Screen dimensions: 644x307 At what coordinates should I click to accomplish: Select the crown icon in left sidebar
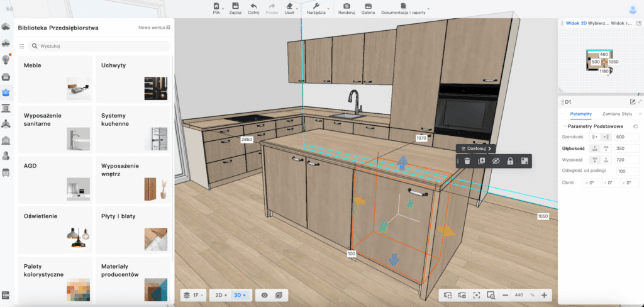point(6,92)
